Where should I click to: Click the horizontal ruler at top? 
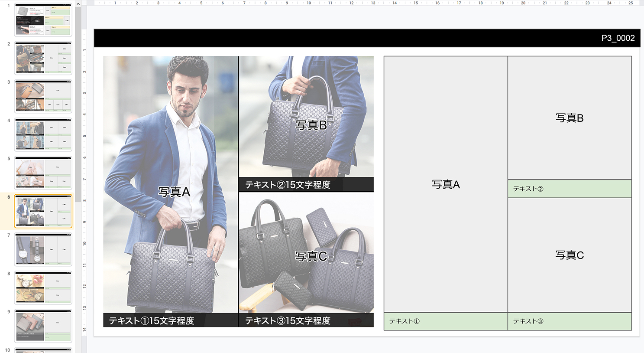(366, 3)
